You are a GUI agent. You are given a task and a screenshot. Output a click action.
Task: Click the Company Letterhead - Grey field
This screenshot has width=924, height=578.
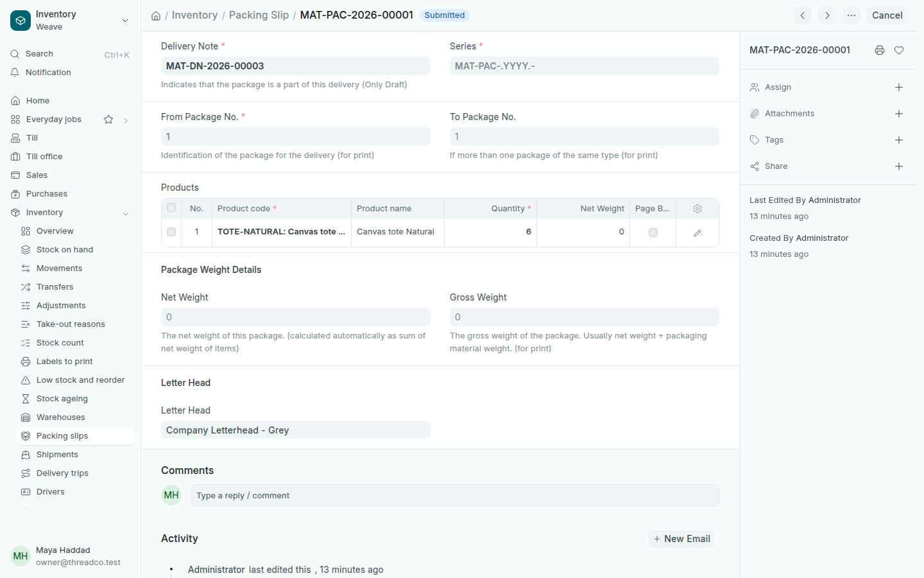(296, 430)
